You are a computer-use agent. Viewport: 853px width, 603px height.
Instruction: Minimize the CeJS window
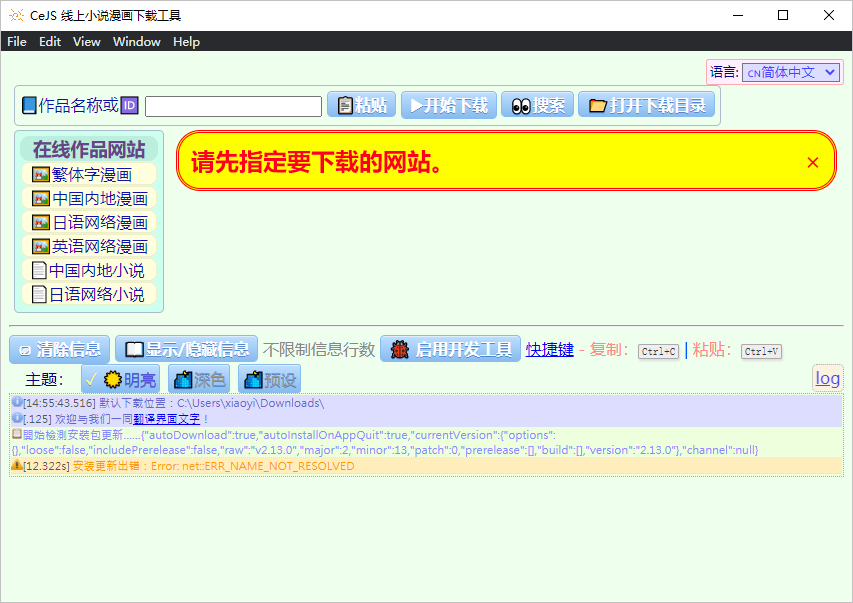[738, 15]
